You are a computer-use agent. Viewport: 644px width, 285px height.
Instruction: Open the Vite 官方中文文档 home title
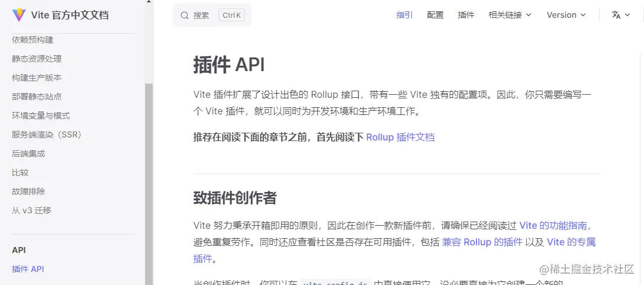pos(70,15)
